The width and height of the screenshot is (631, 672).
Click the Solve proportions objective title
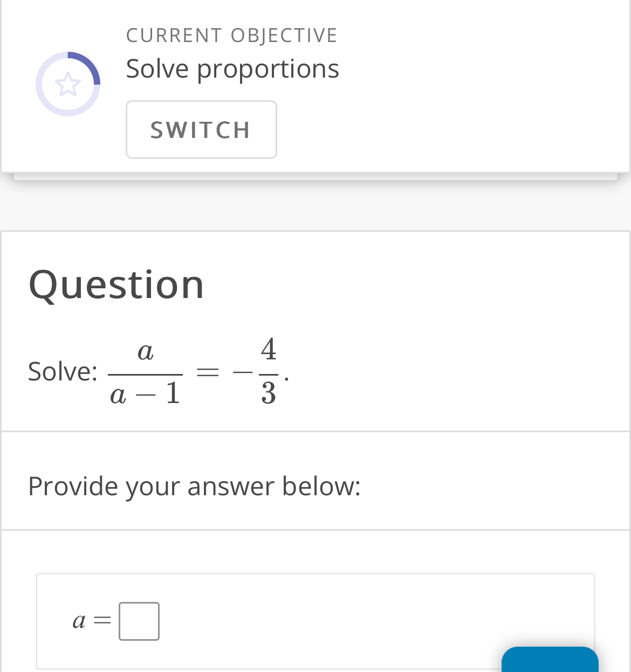[x=232, y=68]
